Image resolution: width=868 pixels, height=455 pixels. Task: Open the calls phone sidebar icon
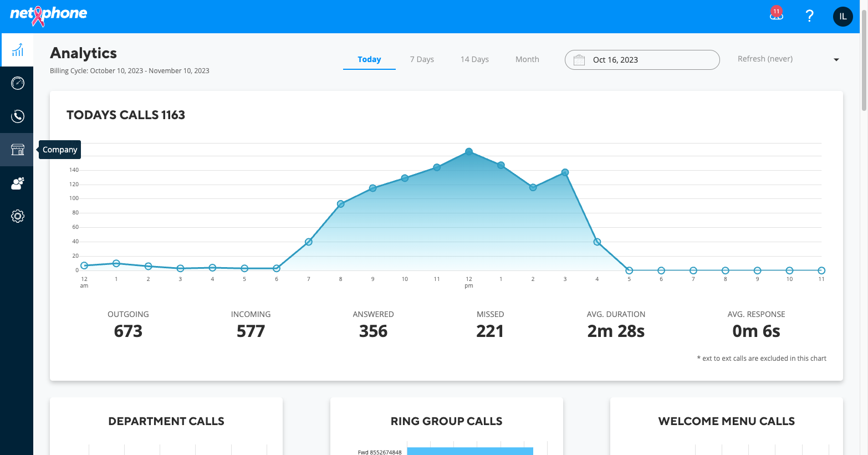click(x=17, y=116)
